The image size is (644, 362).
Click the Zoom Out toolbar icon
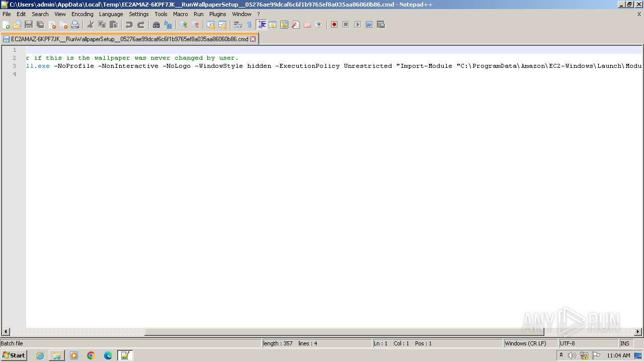coord(195,25)
